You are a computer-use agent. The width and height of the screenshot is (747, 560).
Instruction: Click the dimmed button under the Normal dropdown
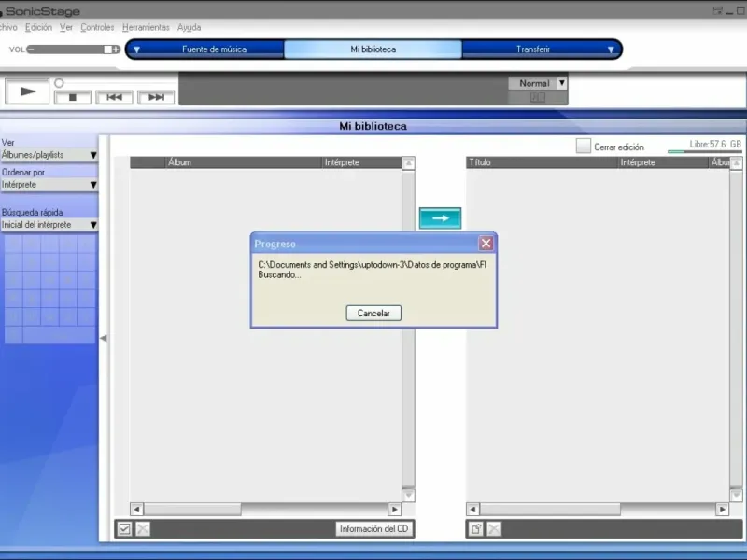tap(538, 98)
